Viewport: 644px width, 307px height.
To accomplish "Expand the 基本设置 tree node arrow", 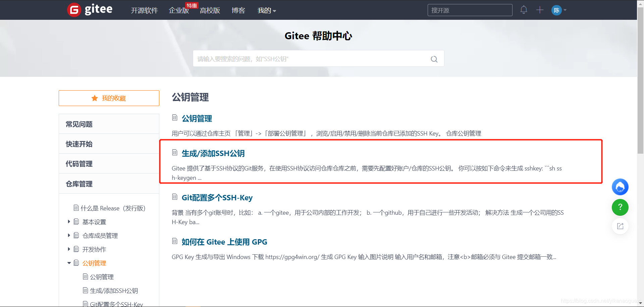I will click(x=69, y=221).
